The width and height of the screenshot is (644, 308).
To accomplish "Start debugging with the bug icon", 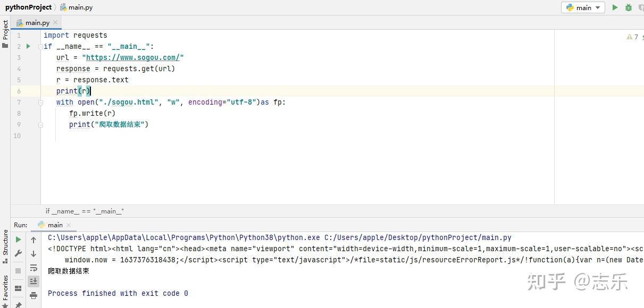I will pyautogui.click(x=629, y=7).
